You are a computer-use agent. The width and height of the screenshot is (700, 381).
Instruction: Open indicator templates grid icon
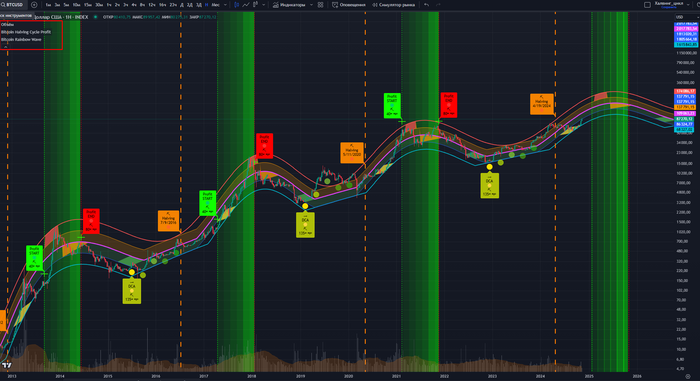(x=321, y=4)
